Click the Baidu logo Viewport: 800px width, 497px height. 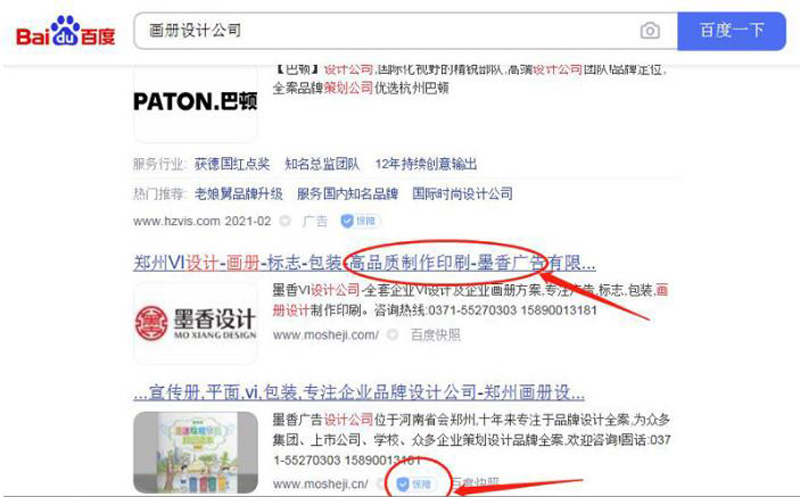pyautogui.click(x=66, y=31)
